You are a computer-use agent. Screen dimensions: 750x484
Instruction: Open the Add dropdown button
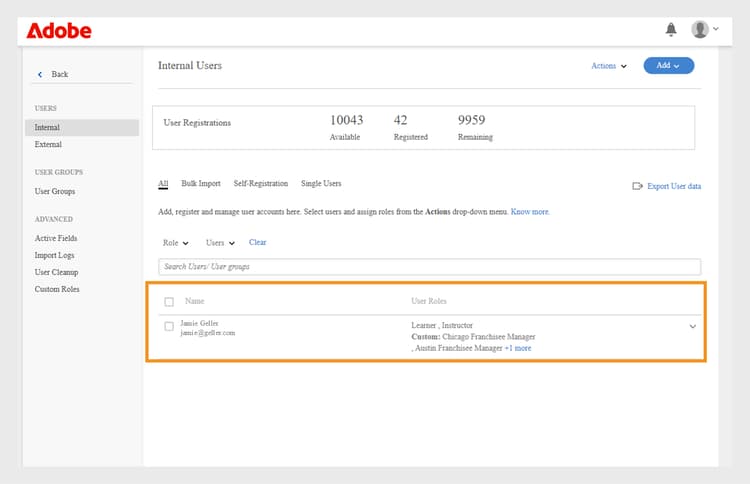coord(668,66)
